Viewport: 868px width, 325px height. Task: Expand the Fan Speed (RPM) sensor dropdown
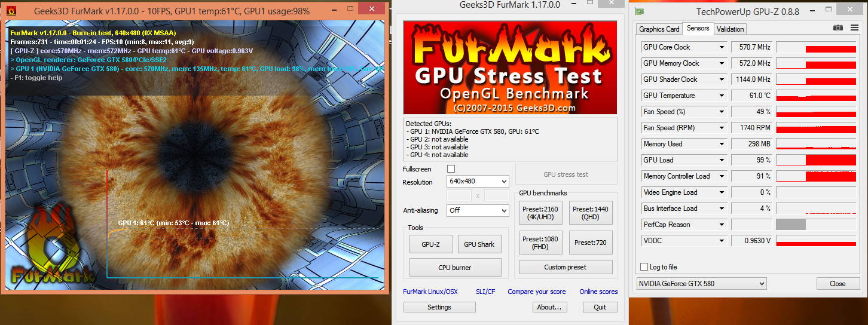722,128
